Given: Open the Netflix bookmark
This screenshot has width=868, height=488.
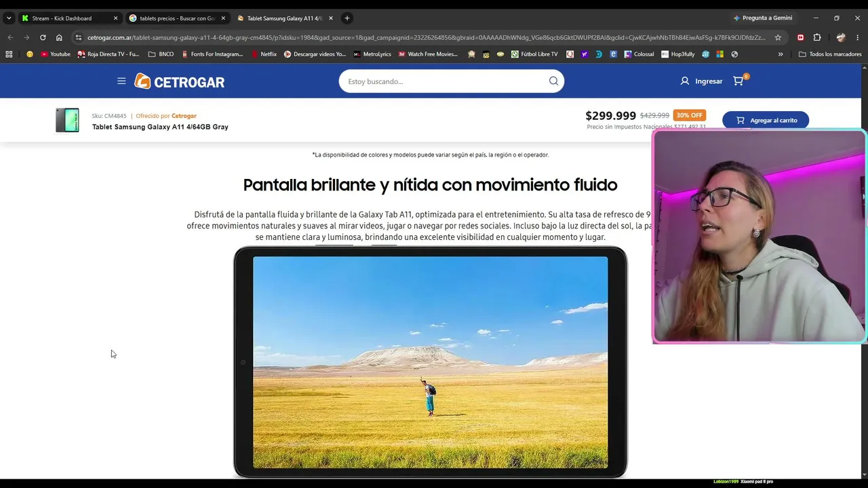Looking at the screenshot, I should [264, 54].
